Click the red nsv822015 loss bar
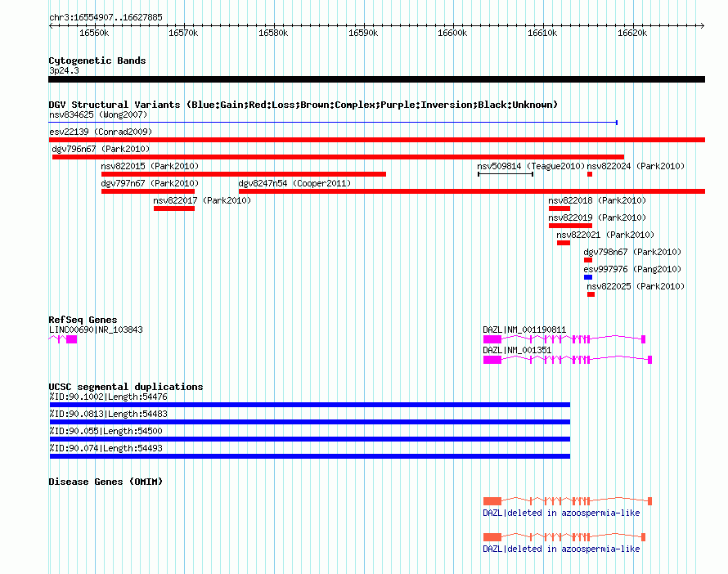 (x=244, y=174)
